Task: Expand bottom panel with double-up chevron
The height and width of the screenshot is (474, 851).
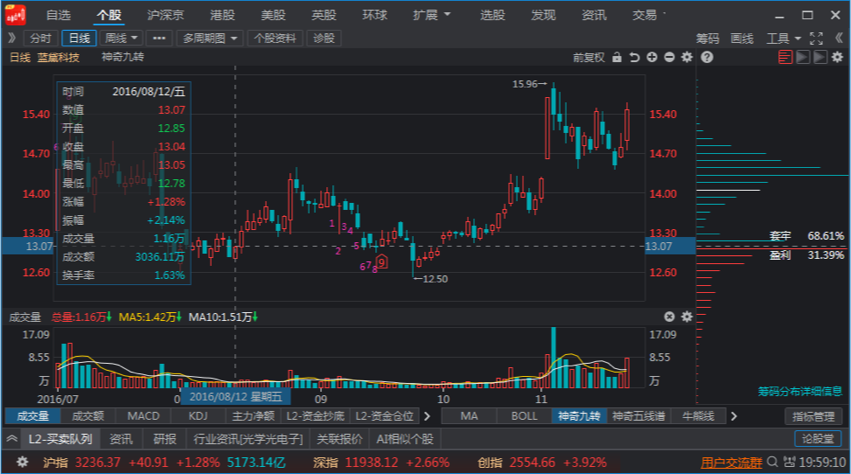Action: (x=11, y=439)
